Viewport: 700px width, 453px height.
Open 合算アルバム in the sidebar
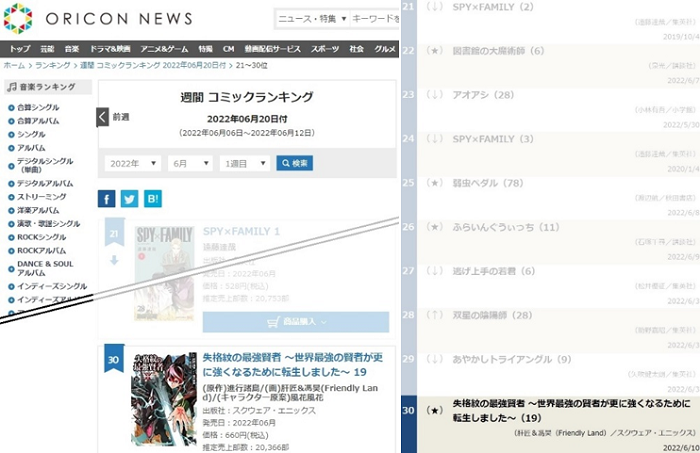(x=38, y=121)
